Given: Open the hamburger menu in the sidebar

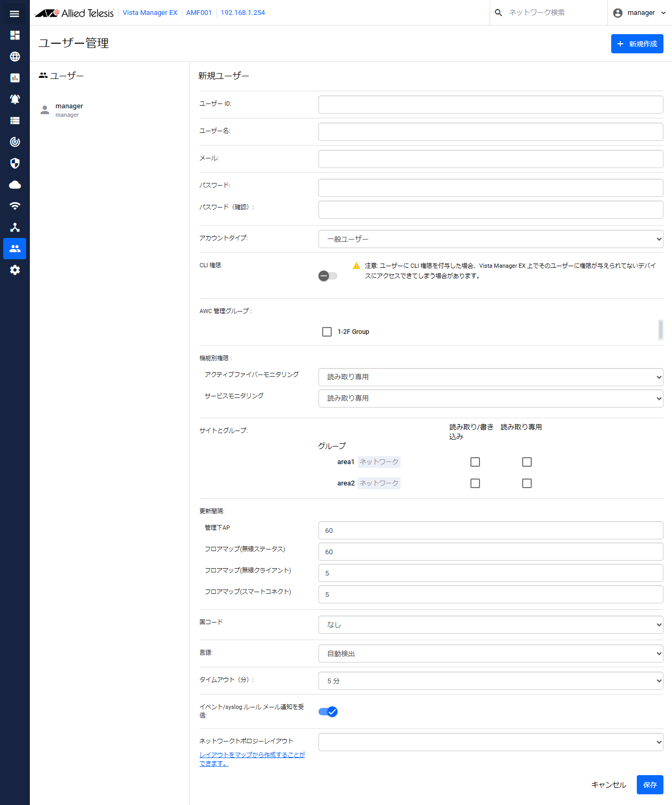Looking at the screenshot, I should (14, 13).
